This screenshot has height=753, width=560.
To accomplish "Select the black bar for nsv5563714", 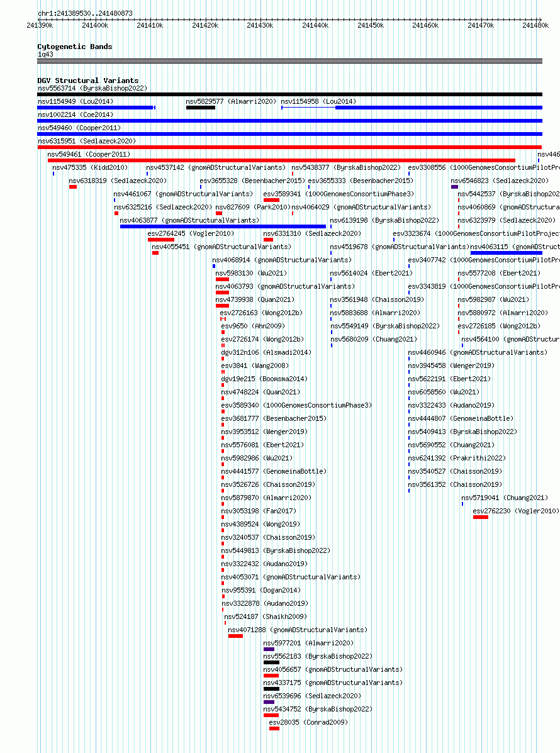I will 289,94.
